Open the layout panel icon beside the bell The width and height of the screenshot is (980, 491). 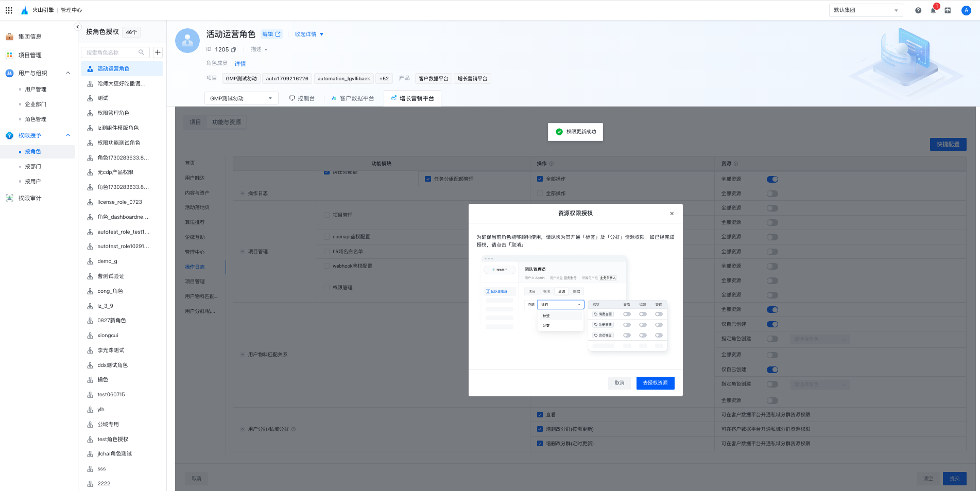948,10
